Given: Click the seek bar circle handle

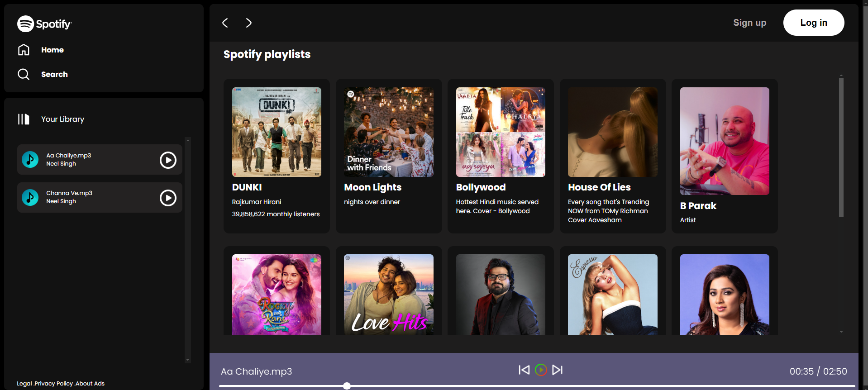Looking at the screenshot, I should tap(347, 386).
